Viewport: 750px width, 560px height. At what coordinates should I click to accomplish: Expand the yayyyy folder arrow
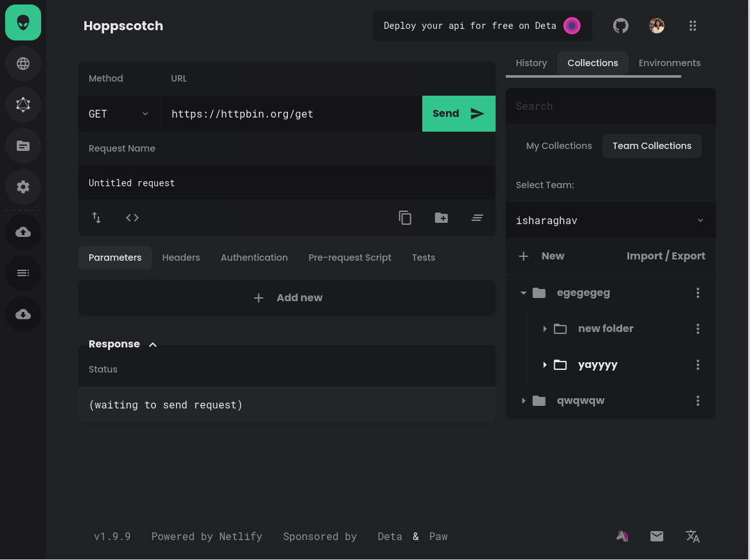pos(544,365)
